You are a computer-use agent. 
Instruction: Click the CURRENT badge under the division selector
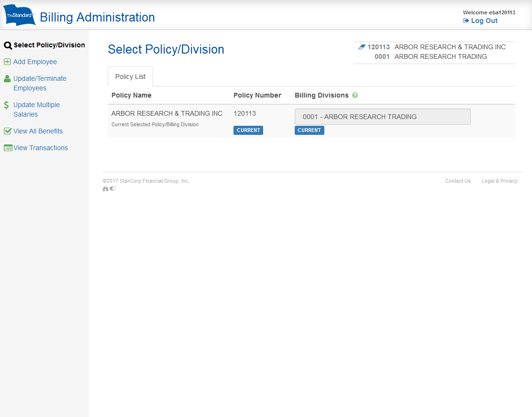[309, 130]
